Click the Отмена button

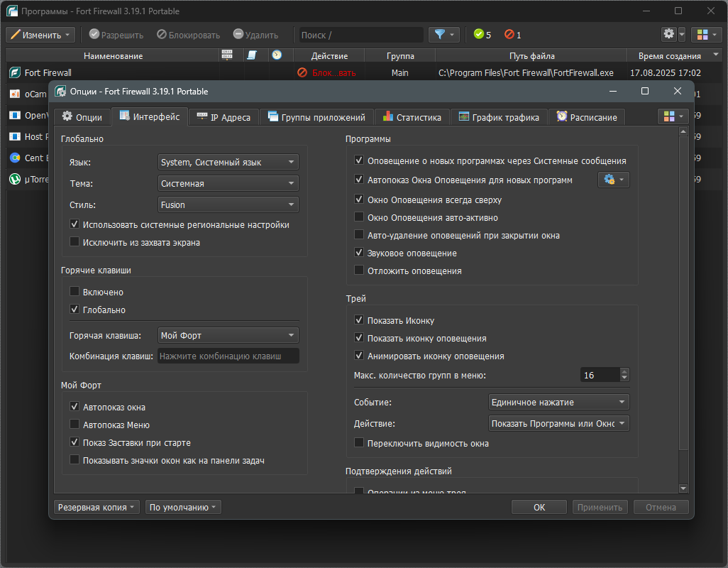click(x=661, y=507)
